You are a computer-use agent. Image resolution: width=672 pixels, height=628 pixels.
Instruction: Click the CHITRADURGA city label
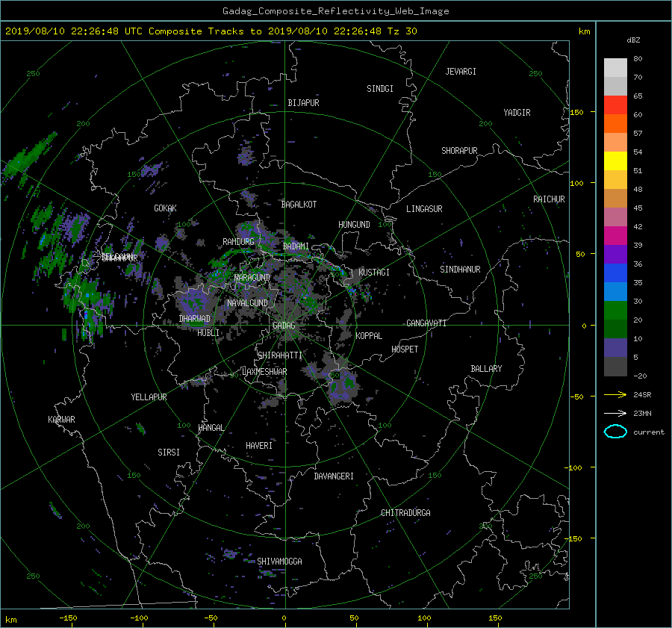coord(405,513)
